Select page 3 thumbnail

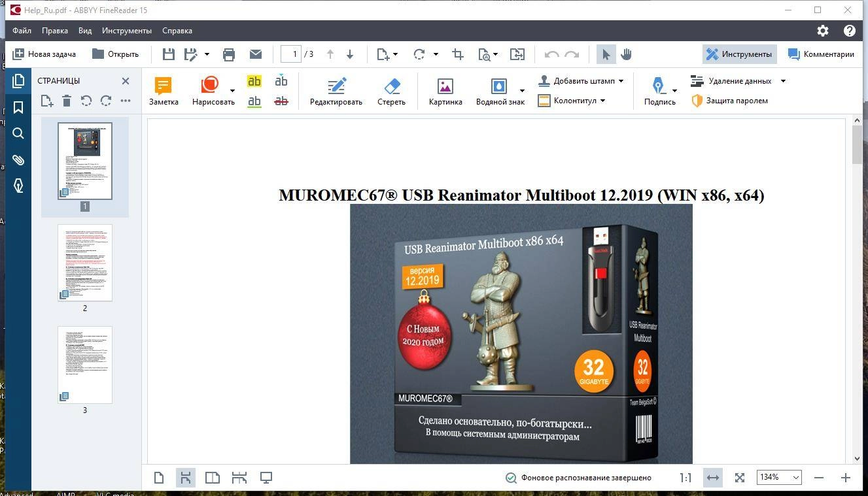pos(85,365)
